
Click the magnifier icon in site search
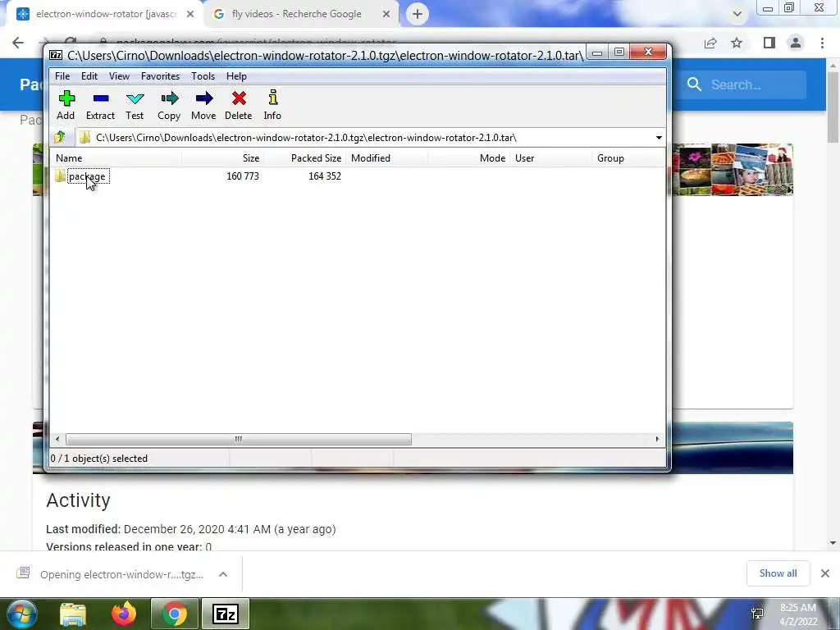(x=694, y=84)
